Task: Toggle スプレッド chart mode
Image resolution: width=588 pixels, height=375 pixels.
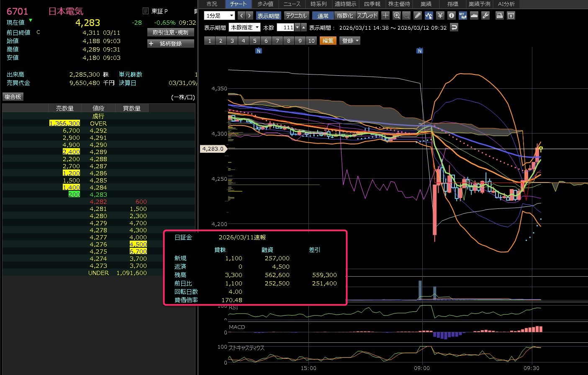Action: tap(367, 15)
